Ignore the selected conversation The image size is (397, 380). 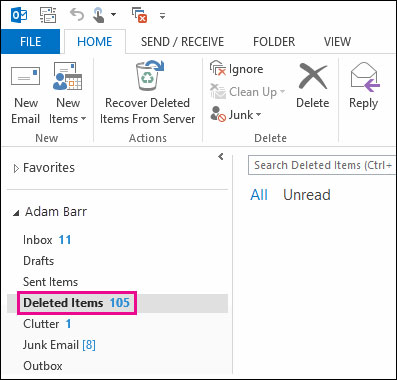pos(236,69)
